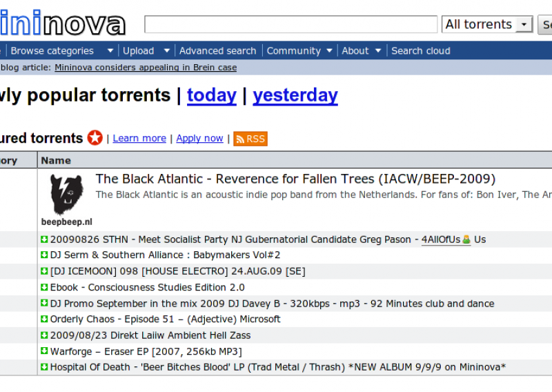Open the Search cloud page
This screenshot has width=552, height=392.
tap(421, 50)
